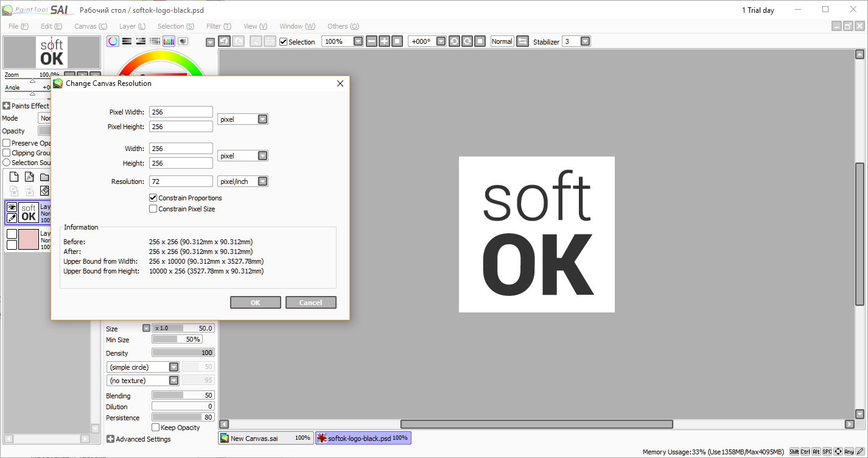Viewport: 868px width, 458px height.
Task: Open the simple circle brush shape dropdown
Action: click(173, 367)
